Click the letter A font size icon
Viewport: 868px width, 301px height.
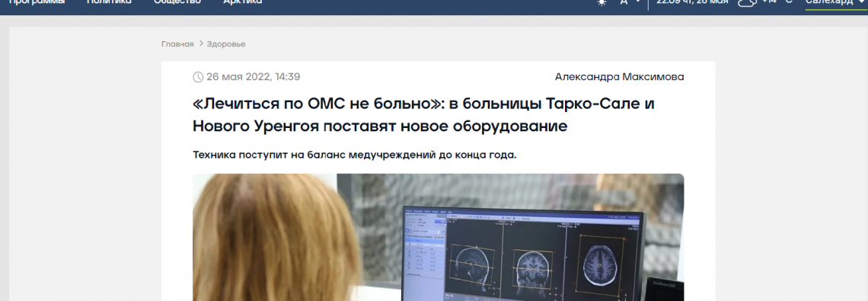tap(624, 2)
